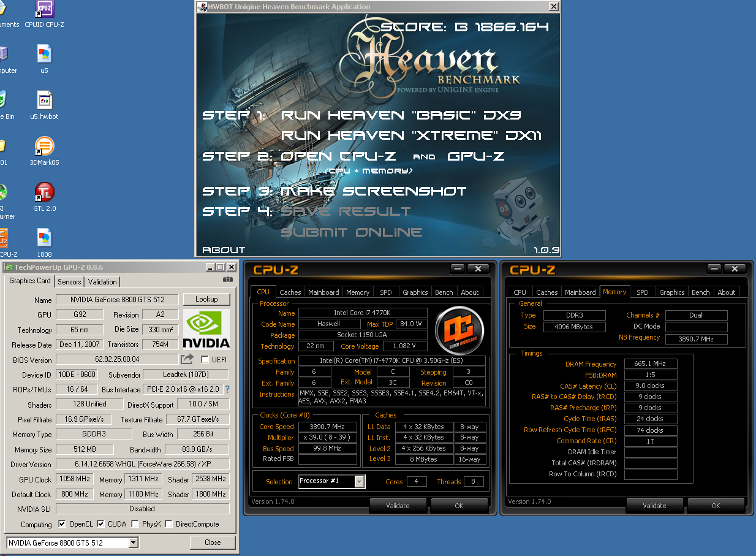Open the u5 desktop file icon
The height and width of the screenshot is (556, 756).
[x=44, y=54]
